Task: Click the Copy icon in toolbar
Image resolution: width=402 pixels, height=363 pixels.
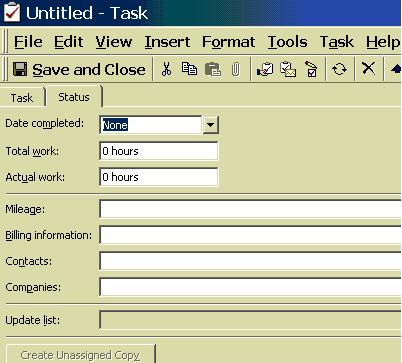Action: pyautogui.click(x=189, y=69)
